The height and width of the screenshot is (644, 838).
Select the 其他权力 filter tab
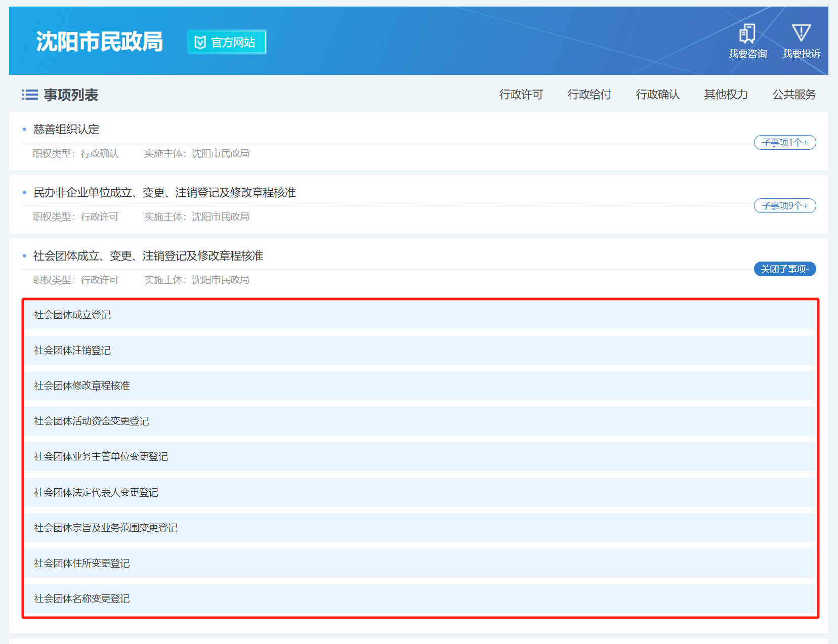[726, 95]
